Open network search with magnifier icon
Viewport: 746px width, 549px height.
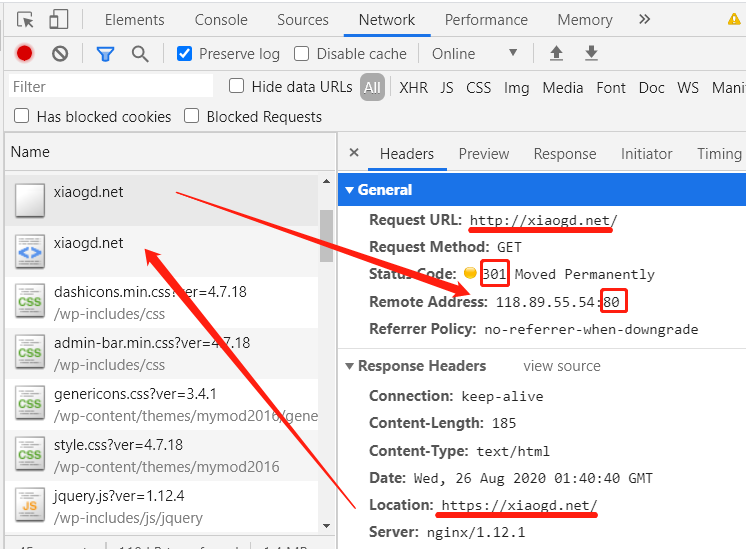pos(140,54)
